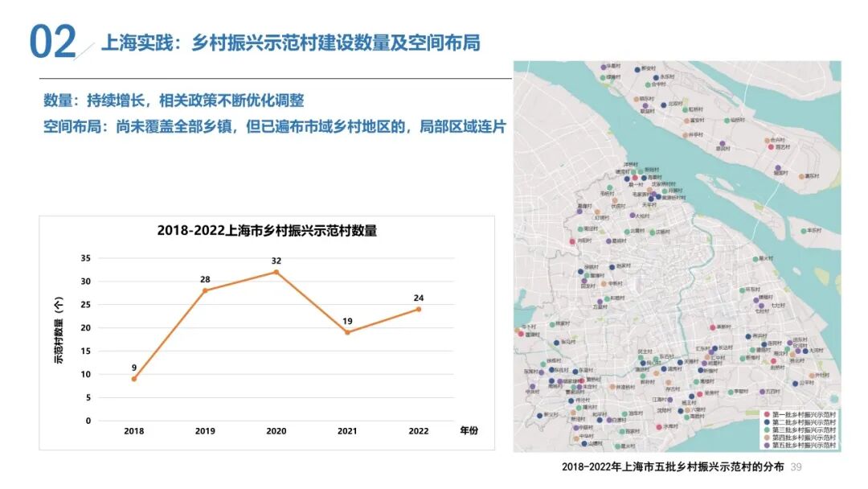Click the 林家村 map marker
The width and height of the screenshot is (868, 489).
(552, 324)
